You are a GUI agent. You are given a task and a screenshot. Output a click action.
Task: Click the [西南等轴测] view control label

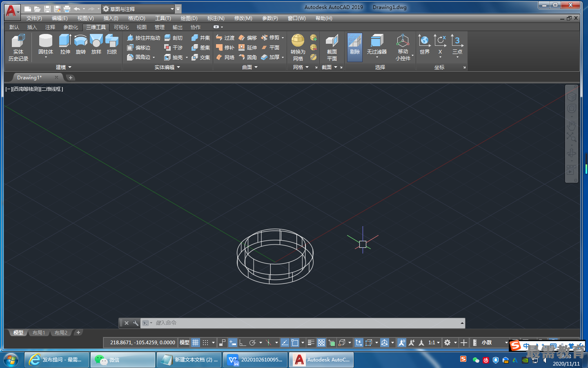[x=27, y=89]
